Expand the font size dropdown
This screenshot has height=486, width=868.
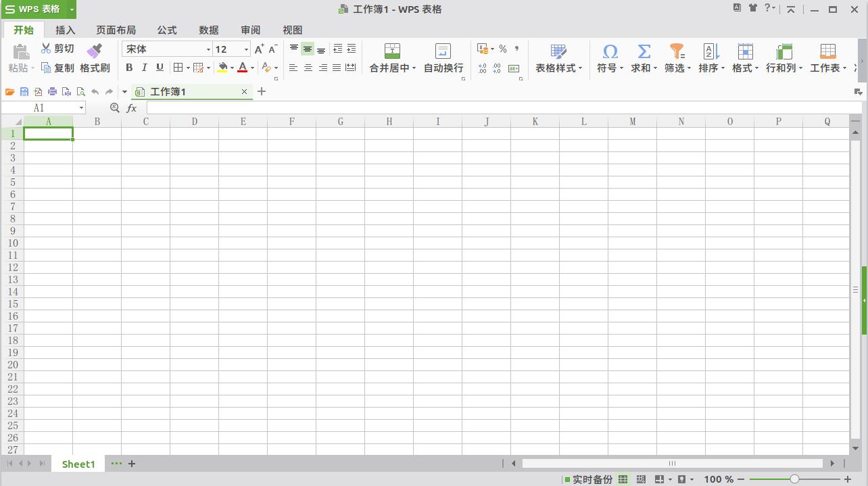tap(246, 49)
